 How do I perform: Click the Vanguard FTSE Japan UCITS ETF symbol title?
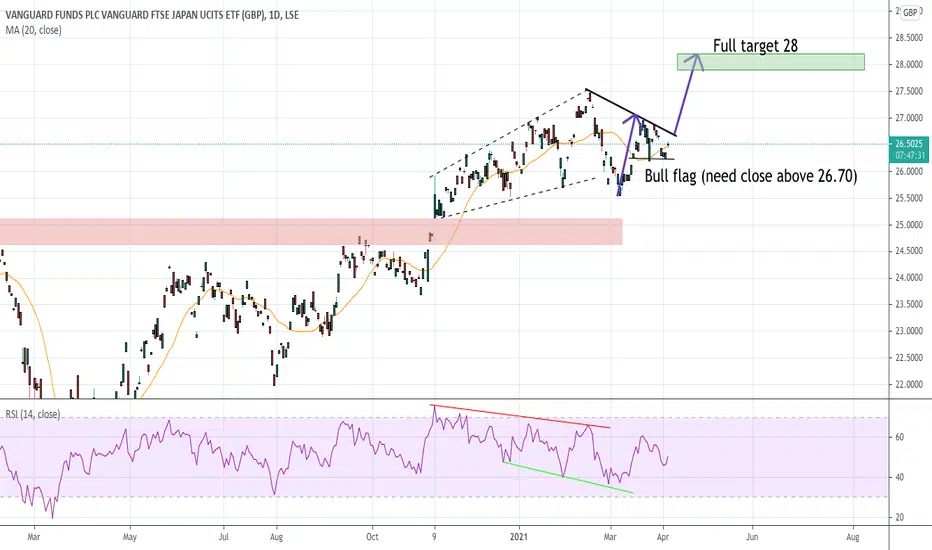pyautogui.click(x=152, y=15)
